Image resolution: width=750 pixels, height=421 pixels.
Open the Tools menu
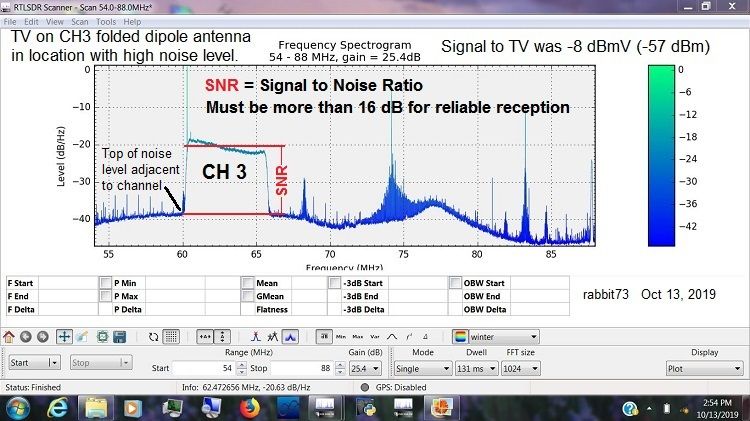coord(105,20)
